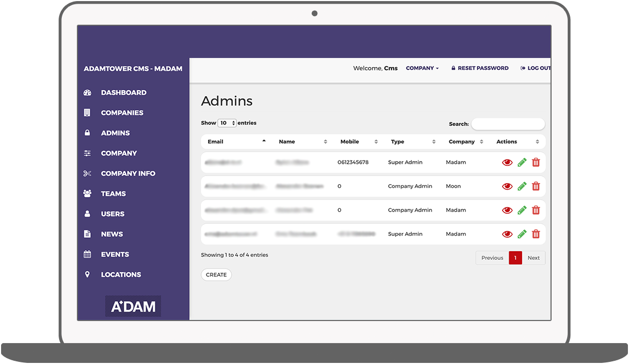Sort table by Actions column
The image size is (629, 364).
(x=518, y=141)
